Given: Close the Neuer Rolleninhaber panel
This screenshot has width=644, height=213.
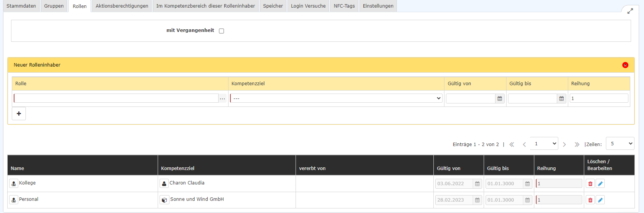Looking at the screenshot, I should pos(625,65).
